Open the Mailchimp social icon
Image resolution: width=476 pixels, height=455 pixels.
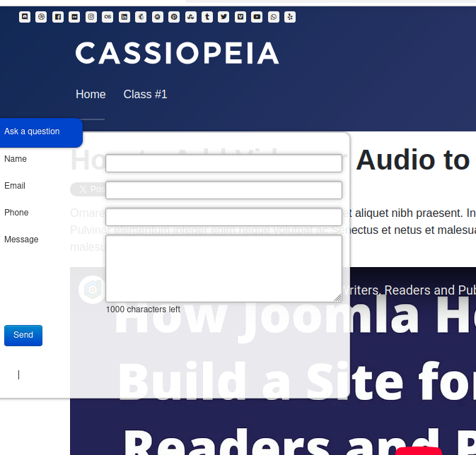coord(141,17)
